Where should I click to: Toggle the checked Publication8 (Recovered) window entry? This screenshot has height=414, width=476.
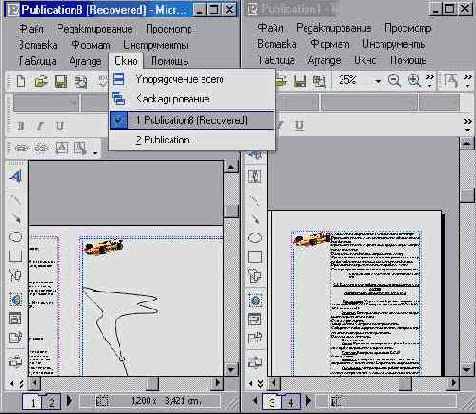192,120
